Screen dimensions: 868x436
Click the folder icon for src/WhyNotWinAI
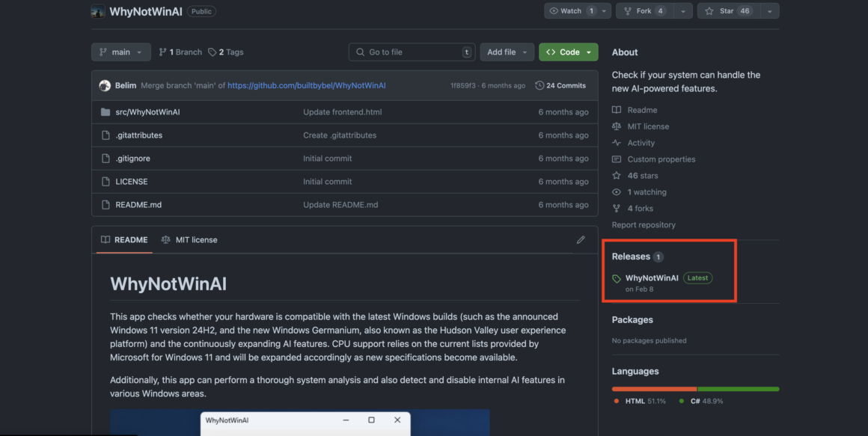pos(106,111)
